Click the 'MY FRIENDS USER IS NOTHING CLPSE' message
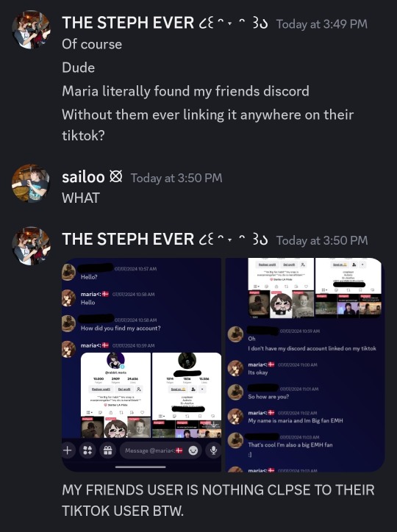The height and width of the screenshot is (532, 397). coord(218,500)
